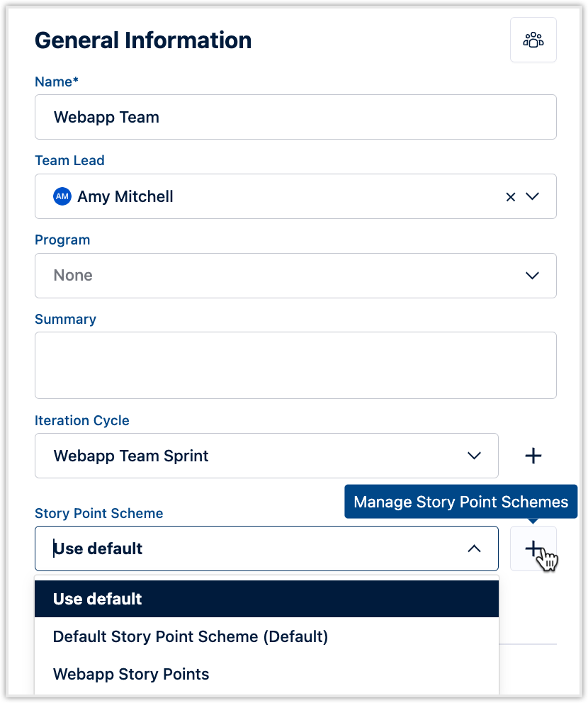Choose the Webapp Story Points scheme
The image size is (588, 703).
pos(131,674)
